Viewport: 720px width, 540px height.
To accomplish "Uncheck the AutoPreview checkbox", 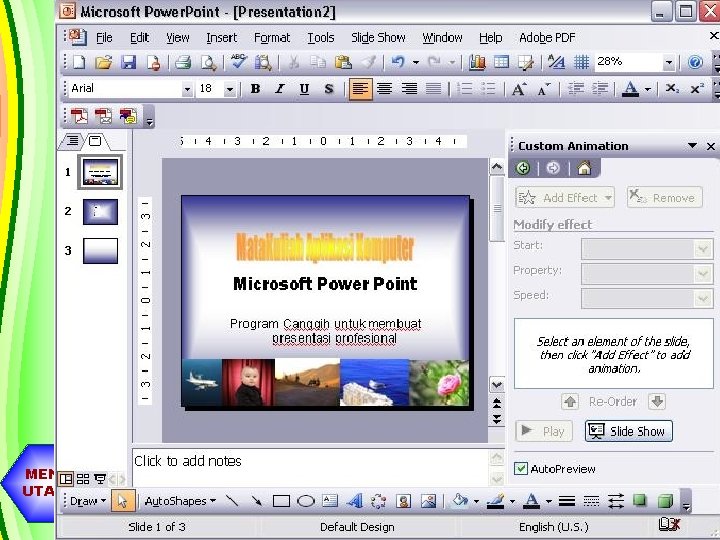I will click(521, 468).
